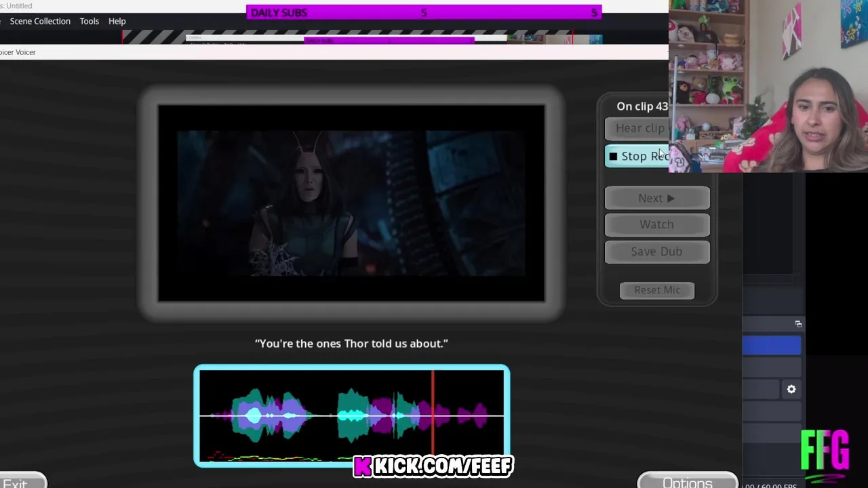Click the "On clip 43" label
Screen dimensions: 868x488
pyautogui.click(x=642, y=106)
